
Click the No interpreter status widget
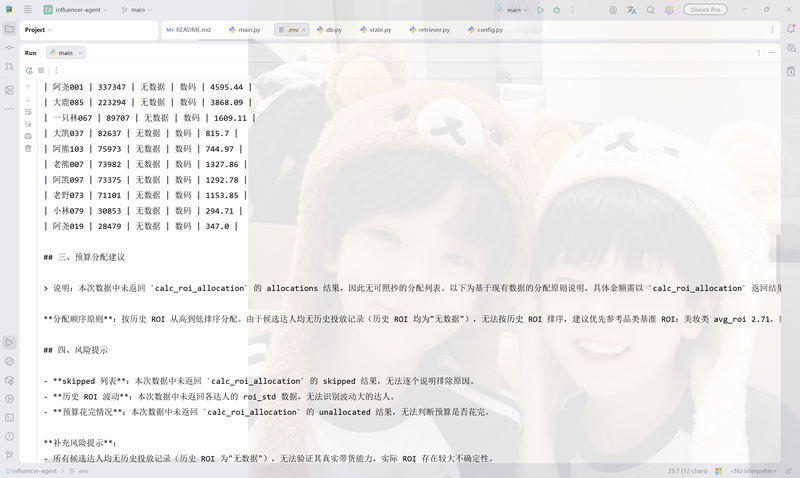753,471
